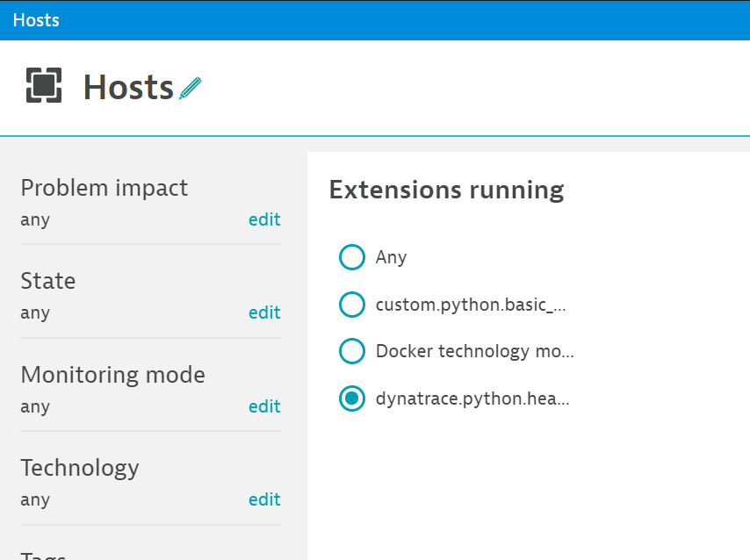Open the Hosts breadcrumb in top bar
The width and height of the screenshot is (750, 560).
36,19
